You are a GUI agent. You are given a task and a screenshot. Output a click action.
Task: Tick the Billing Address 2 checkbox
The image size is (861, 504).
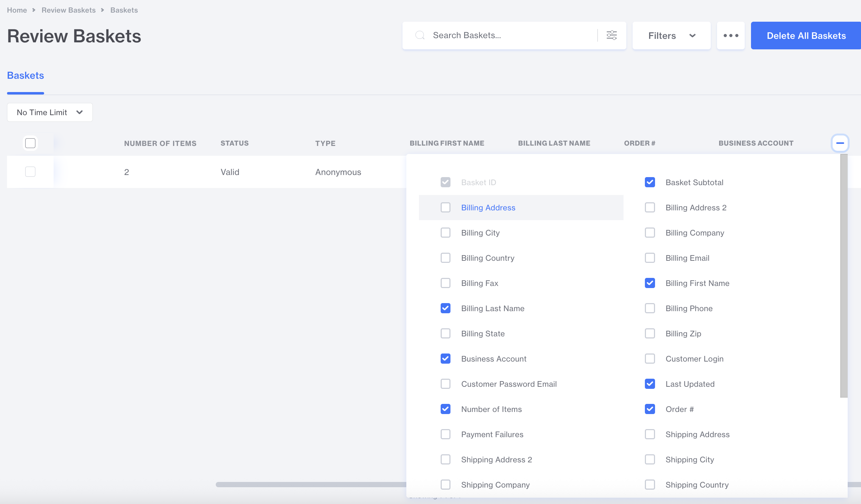pos(650,208)
